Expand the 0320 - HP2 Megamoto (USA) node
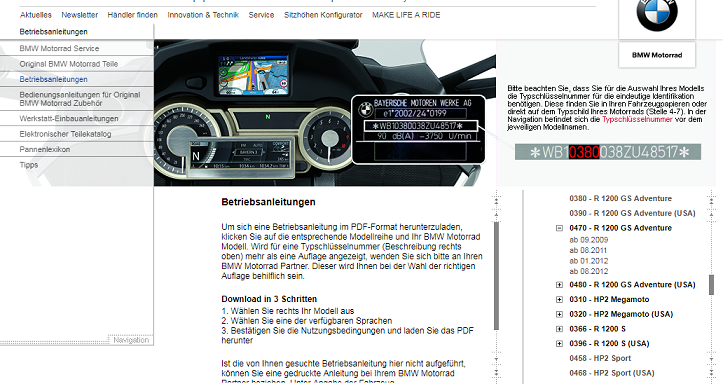The image size is (723, 384). coord(559,314)
